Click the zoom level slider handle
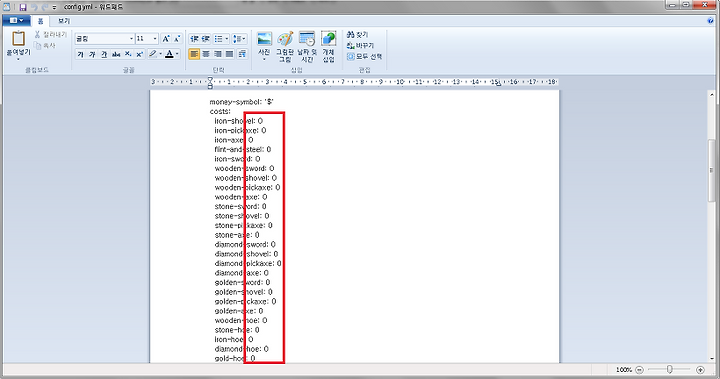Screen dimensions: 720x379 click(x=670, y=369)
